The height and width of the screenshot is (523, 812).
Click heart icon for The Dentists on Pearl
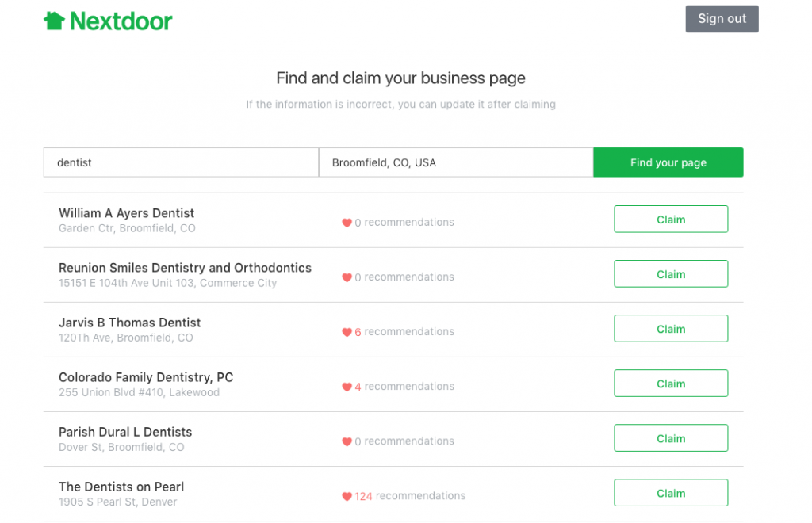pyautogui.click(x=347, y=497)
